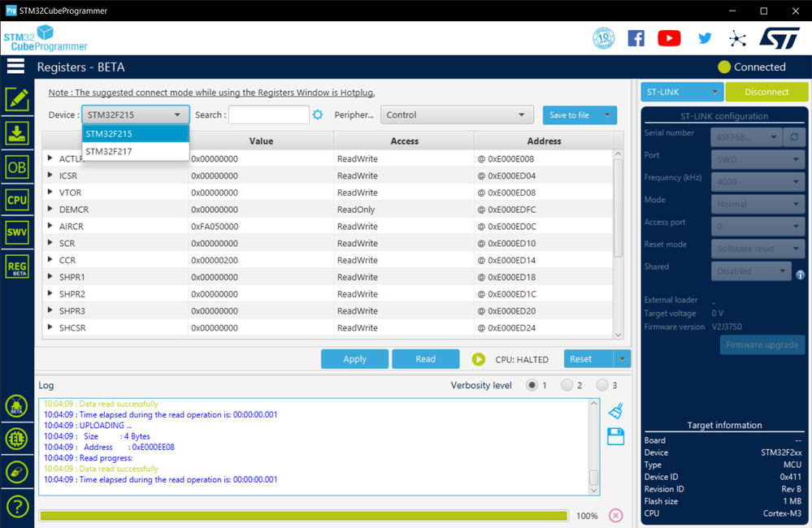Click the Access column header
Viewport: 812px width, 528px height.
[x=404, y=141]
